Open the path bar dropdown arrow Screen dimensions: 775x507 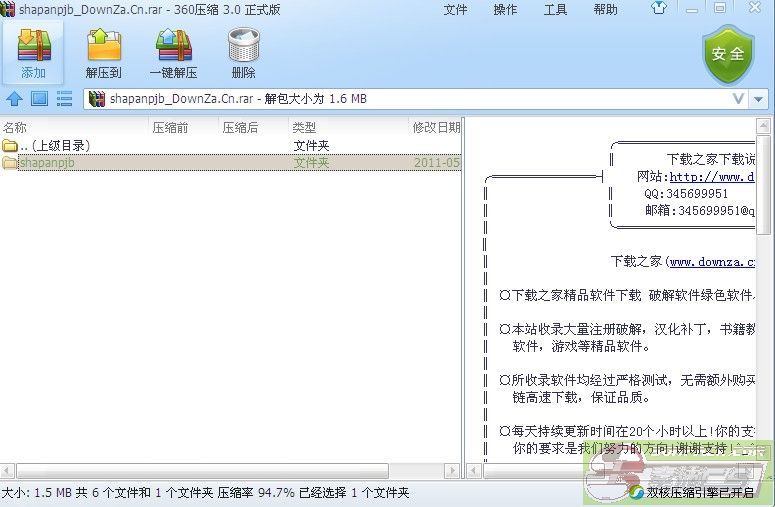759,99
